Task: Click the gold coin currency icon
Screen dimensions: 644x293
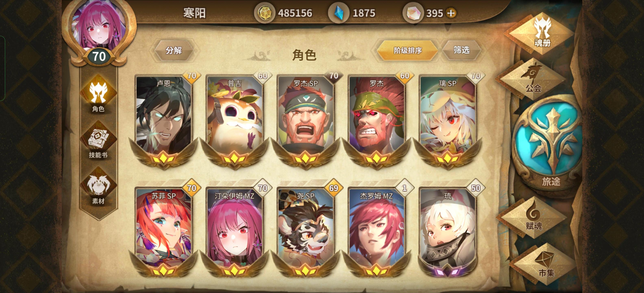Action: point(264,13)
